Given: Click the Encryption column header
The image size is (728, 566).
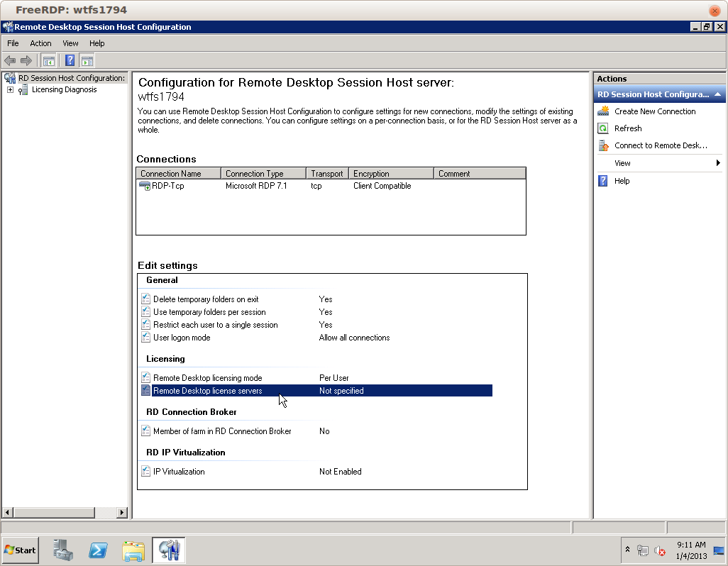Looking at the screenshot, I should (x=392, y=174).
